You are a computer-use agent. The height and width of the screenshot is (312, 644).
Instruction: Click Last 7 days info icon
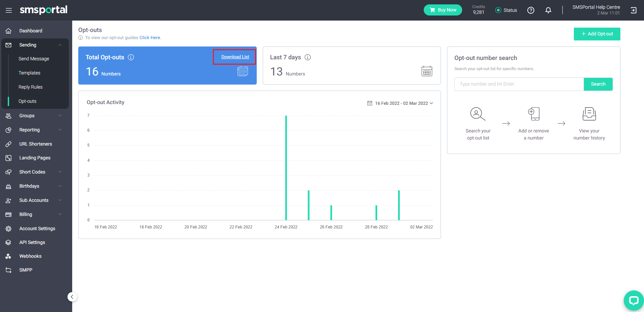click(308, 57)
